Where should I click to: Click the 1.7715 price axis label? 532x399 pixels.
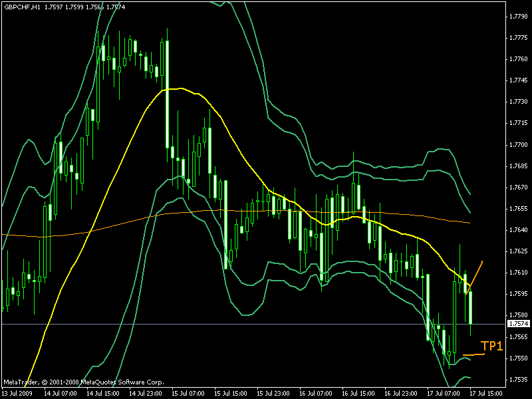pyautogui.click(x=519, y=123)
